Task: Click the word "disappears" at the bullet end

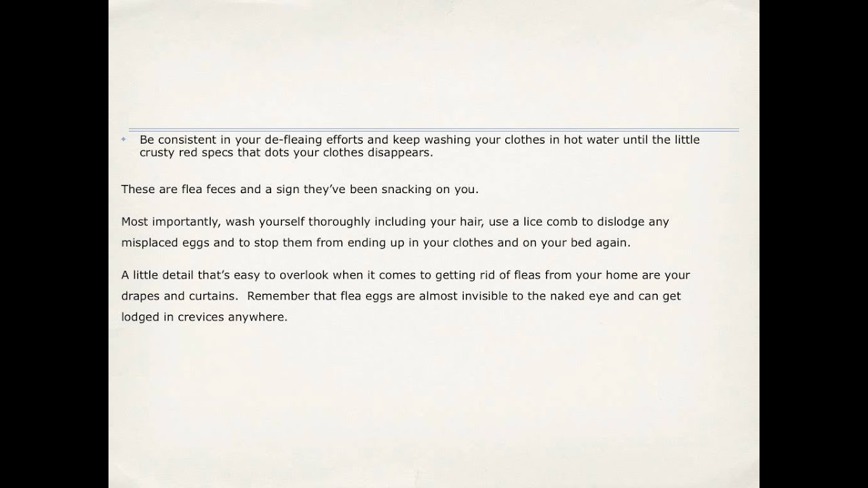Action: (401, 153)
